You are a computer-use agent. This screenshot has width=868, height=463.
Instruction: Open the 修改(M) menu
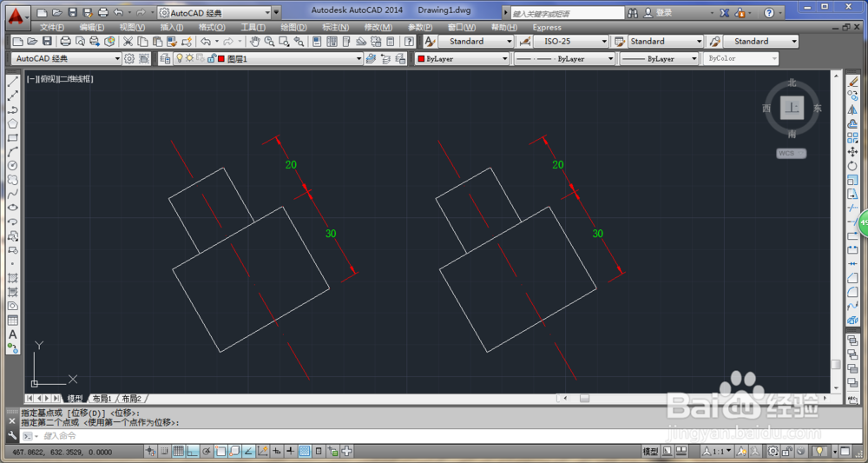click(x=378, y=27)
